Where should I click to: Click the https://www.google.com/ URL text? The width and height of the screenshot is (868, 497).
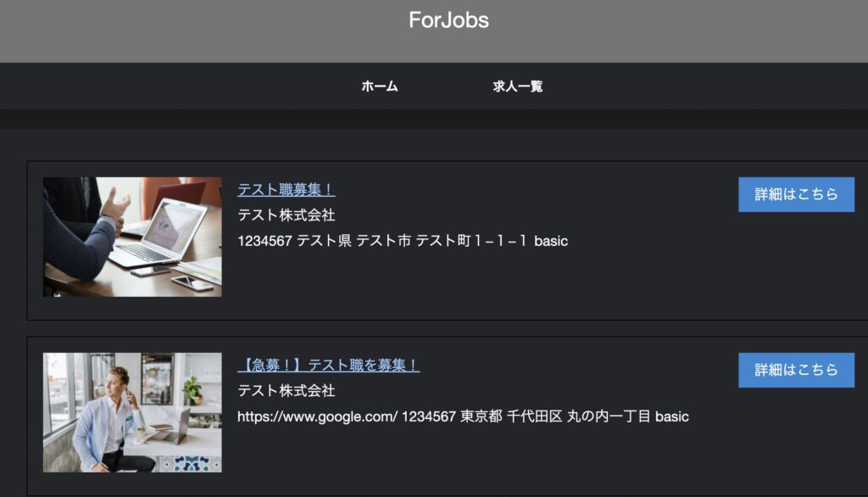click(x=317, y=416)
